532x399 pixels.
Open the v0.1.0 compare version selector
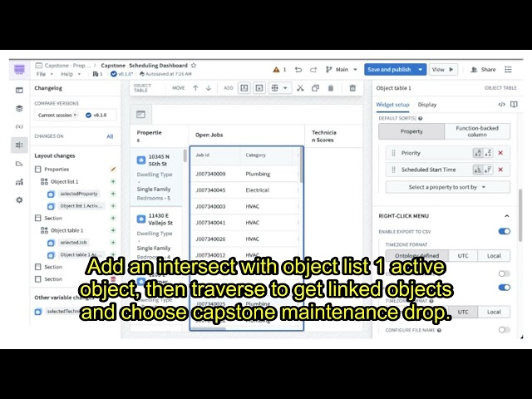click(96, 115)
